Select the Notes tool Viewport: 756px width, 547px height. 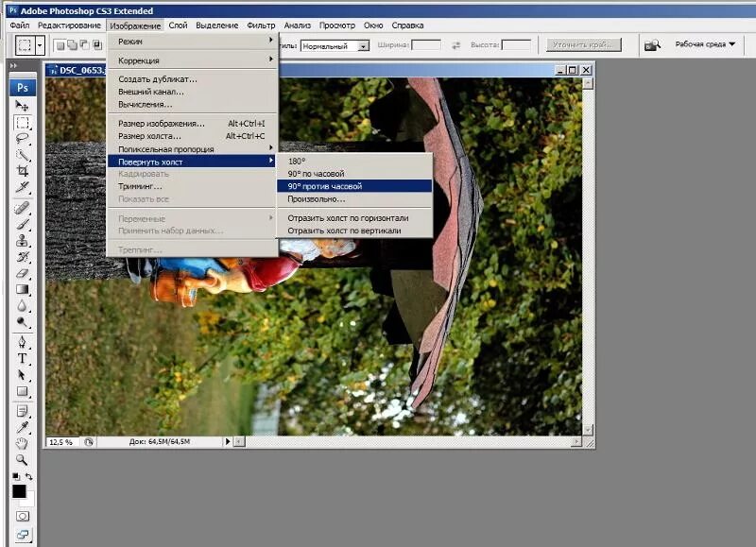[x=22, y=411]
